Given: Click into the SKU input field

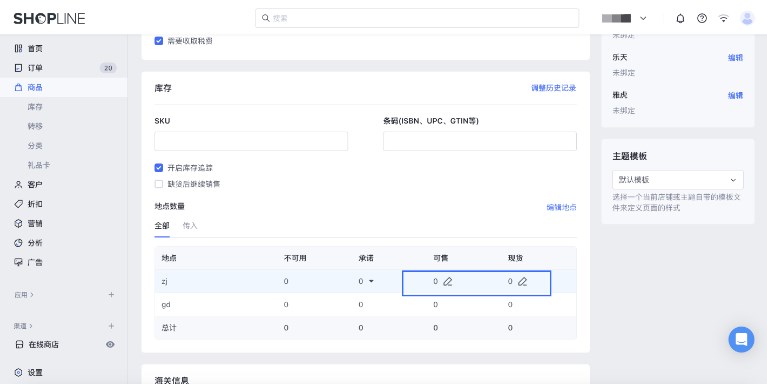Looking at the screenshot, I should pos(251,141).
